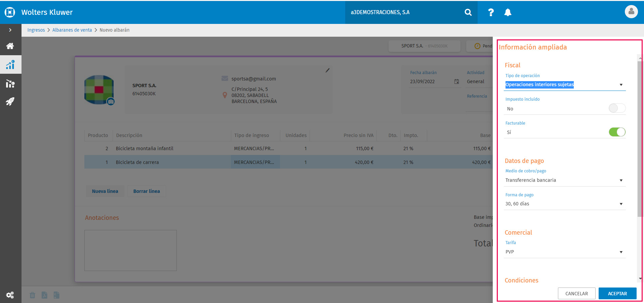Click the PDF export icon in bottom toolbar
Viewport: 644px width, 303px height.
tap(44, 295)
